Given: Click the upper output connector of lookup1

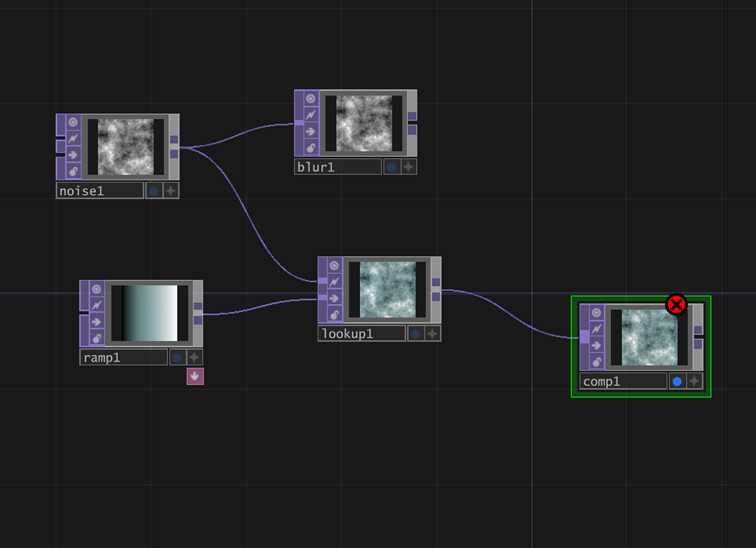Looking at the screenshot, I should tap(436, 282).
